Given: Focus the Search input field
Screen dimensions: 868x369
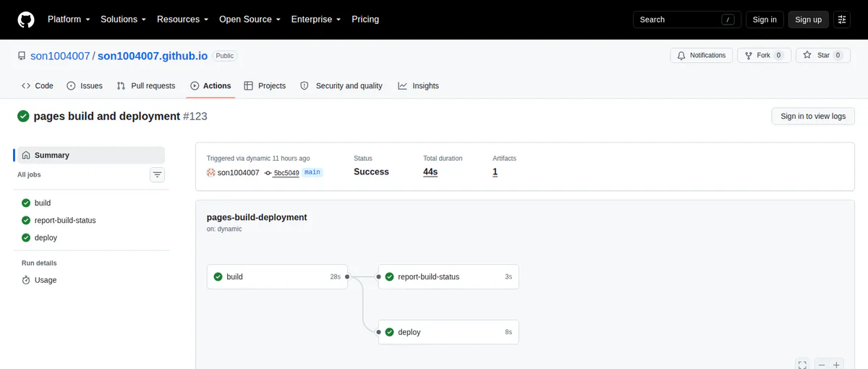Looking at the screenshot, I should pyautogui.click(x=687, y=20).
